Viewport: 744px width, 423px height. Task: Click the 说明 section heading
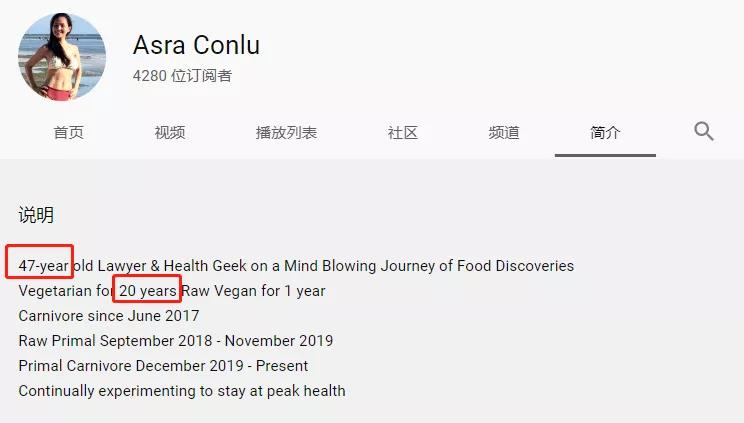[x=36, y=215]
